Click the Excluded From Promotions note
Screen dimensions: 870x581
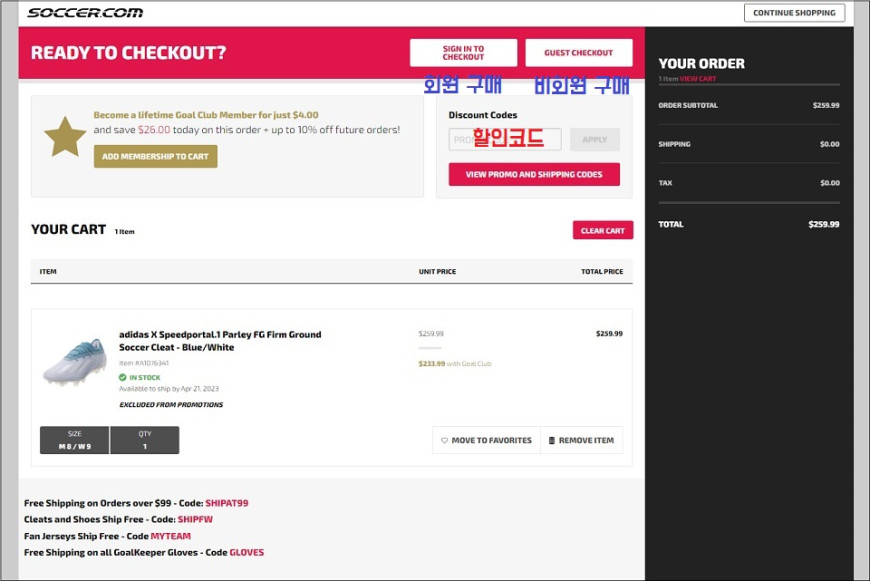[x=171, y=405]
